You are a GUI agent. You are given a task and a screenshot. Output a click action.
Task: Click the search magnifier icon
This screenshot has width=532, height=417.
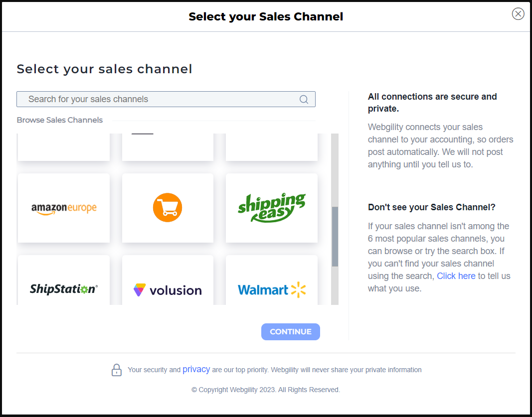coord(304,99)
